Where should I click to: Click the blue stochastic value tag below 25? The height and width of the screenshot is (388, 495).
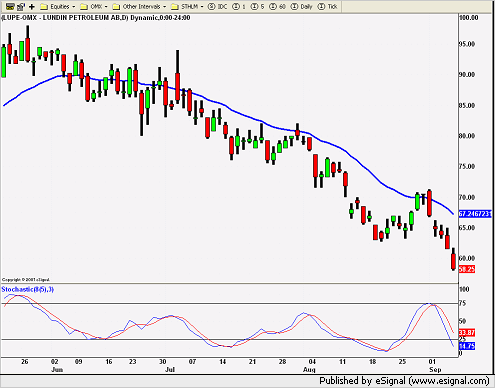[x=467, y=346]
